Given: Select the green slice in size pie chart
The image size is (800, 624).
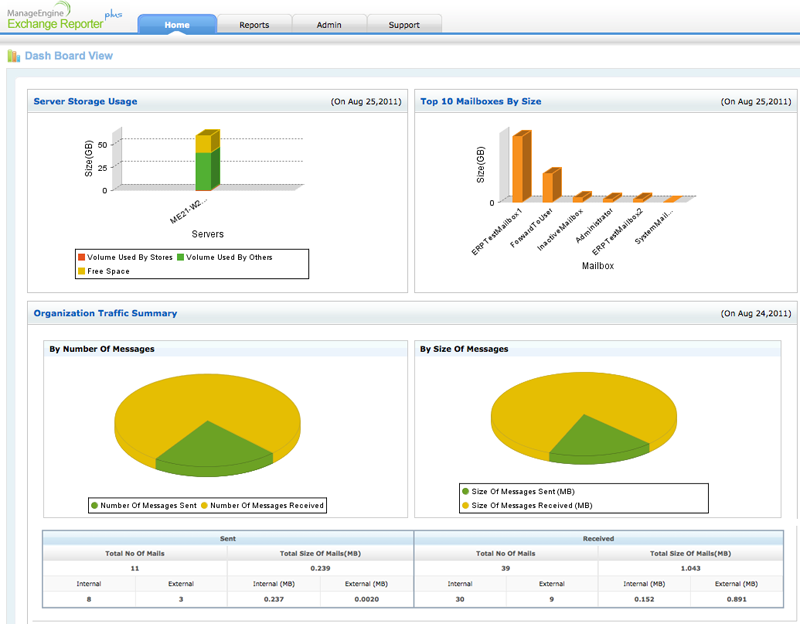Looking at the screenshot, I should pyautogui.click(x=594, y=439).
